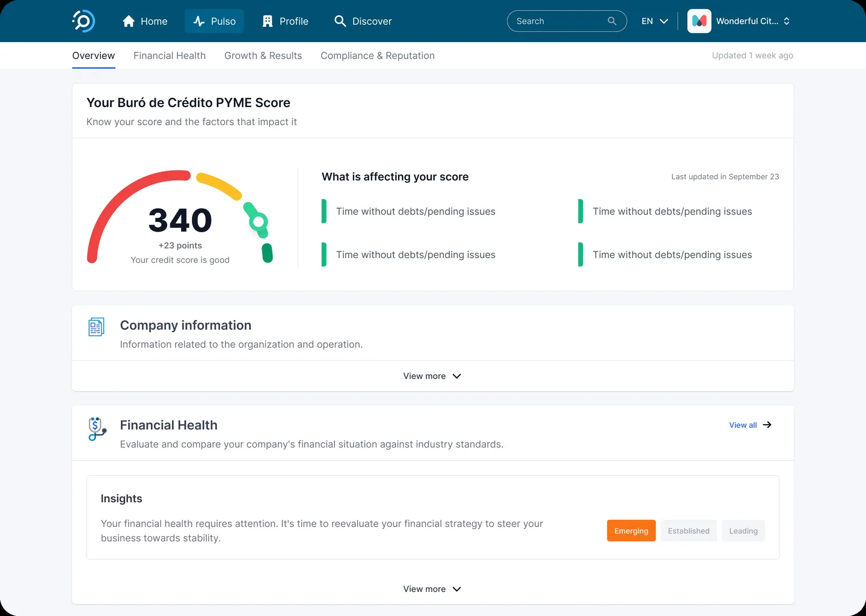Image resolution: width=866 pixels, height=616 pixels.
Task: Click the Established stage badge
Action: [689, 531]
